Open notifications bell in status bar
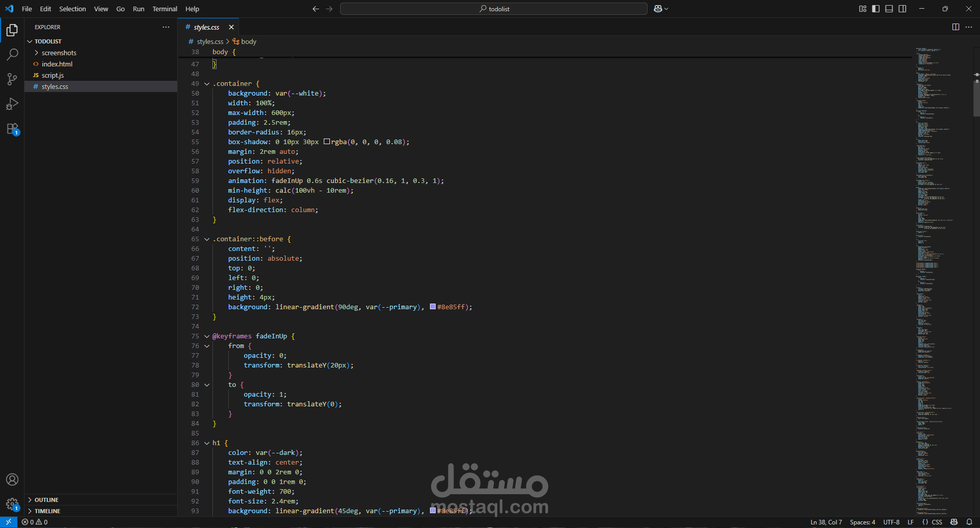980x528 pixels. point(969,522)
